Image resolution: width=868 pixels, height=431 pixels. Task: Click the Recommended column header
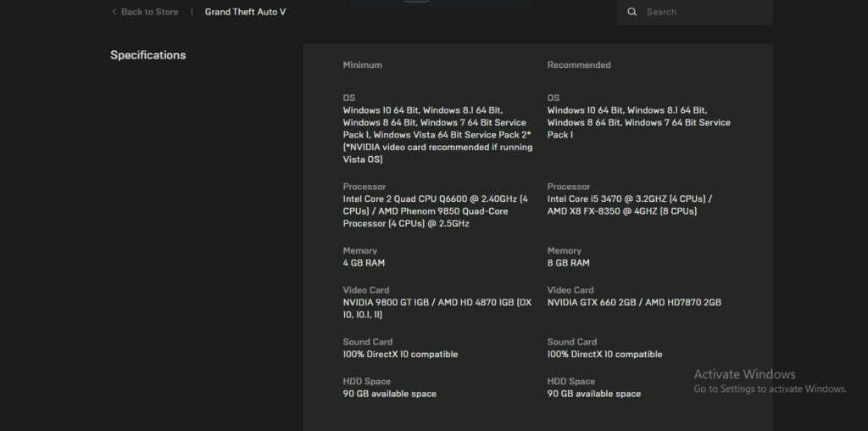(x=579, y=64)
